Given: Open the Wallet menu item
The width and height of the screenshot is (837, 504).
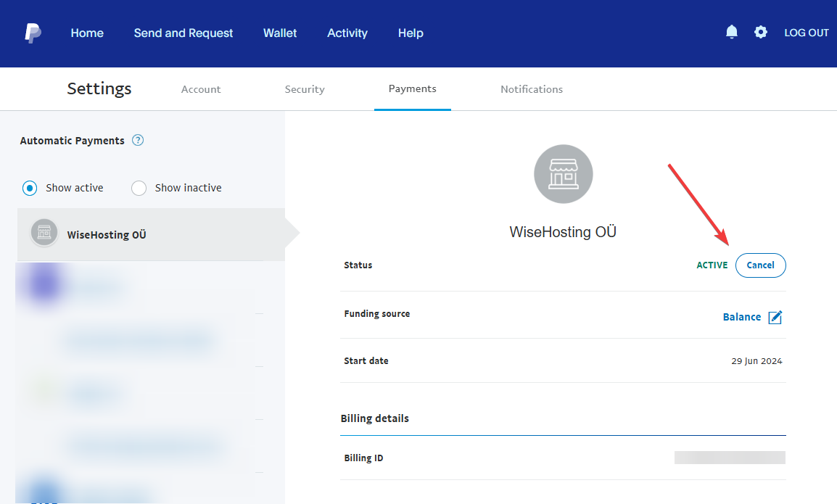Looking at the screenshot, I should 280,33.
